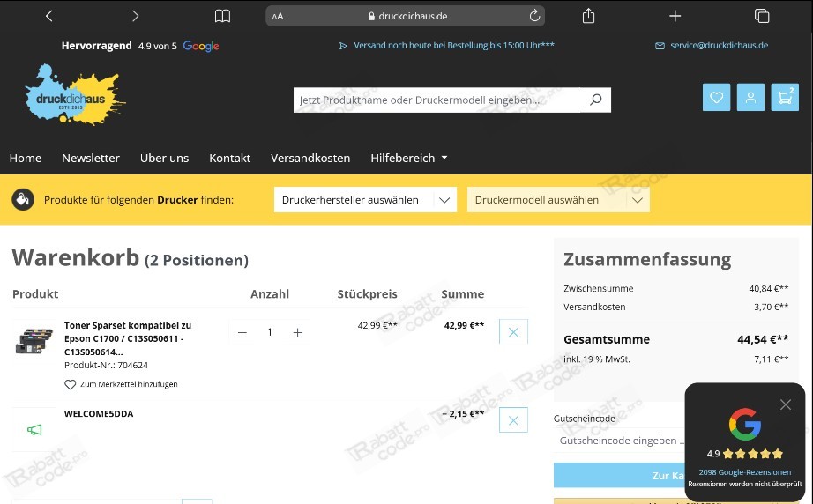Click the Google G logo in popup
The height and width of the screenshot is (504, 813).
click(744, 424)
